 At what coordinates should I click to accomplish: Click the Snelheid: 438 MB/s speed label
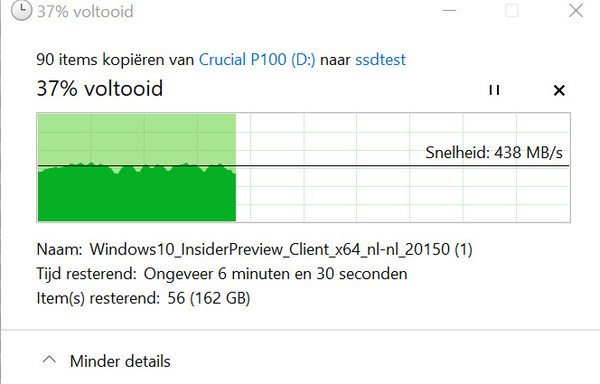pyautogui.click(x=494, y=153)
